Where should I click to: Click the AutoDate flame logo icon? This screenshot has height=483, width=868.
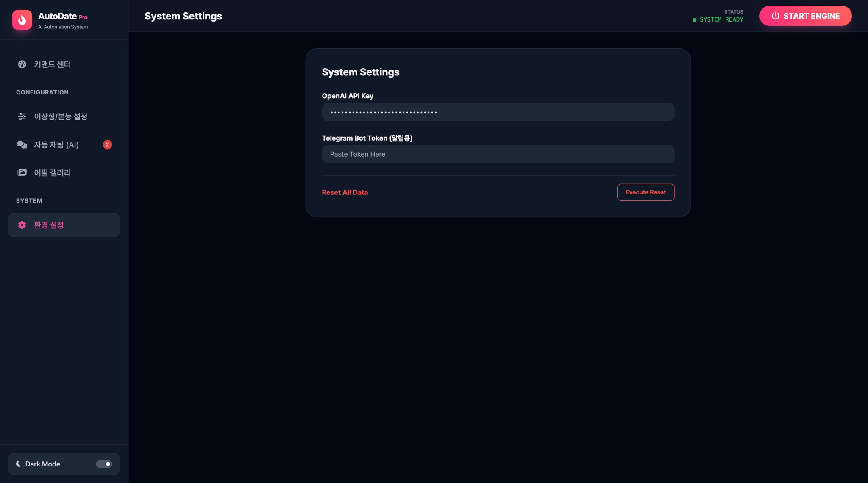coord(22,20)
